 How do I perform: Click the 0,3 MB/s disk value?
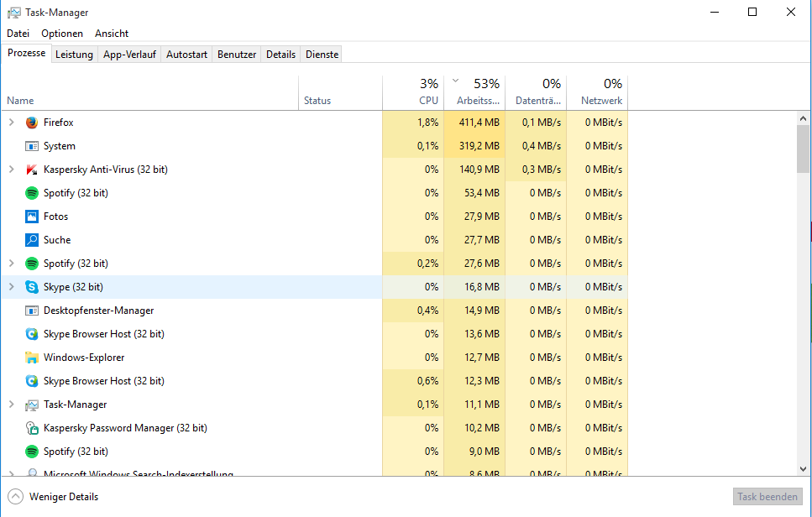(542, 170)
